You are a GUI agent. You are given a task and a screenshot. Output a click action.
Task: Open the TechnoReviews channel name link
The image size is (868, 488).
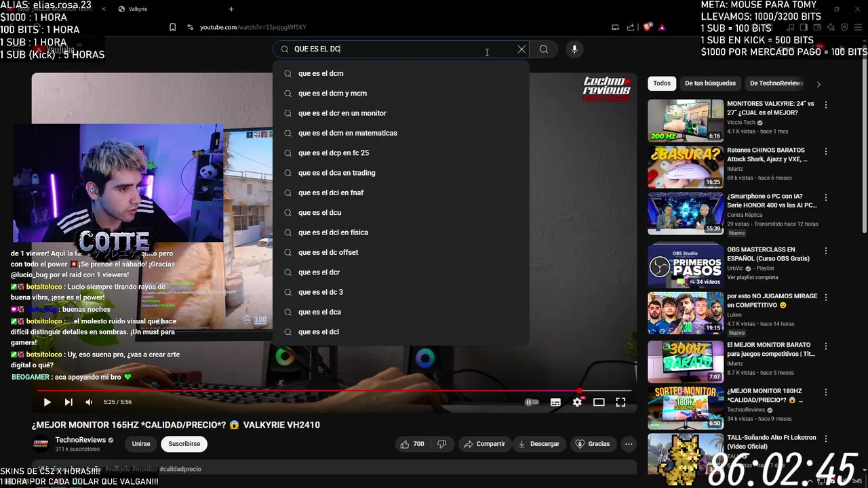tap(80, 440)
